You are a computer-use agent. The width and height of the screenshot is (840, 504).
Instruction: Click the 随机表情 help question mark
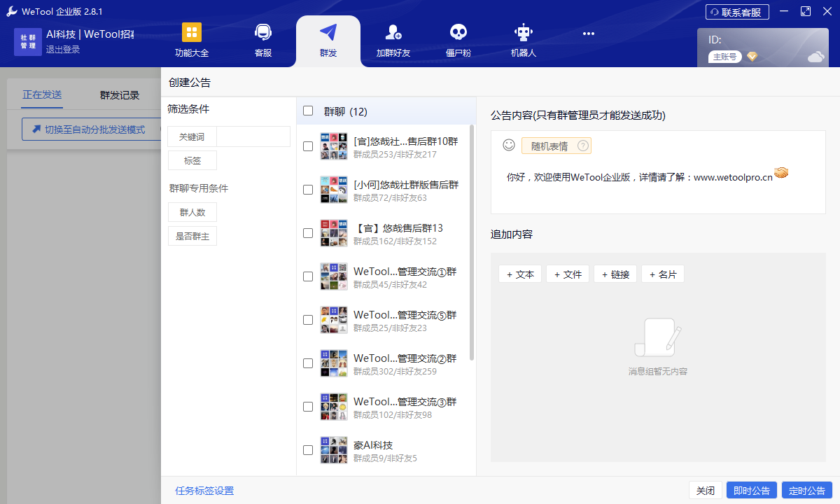coord(582,146)
